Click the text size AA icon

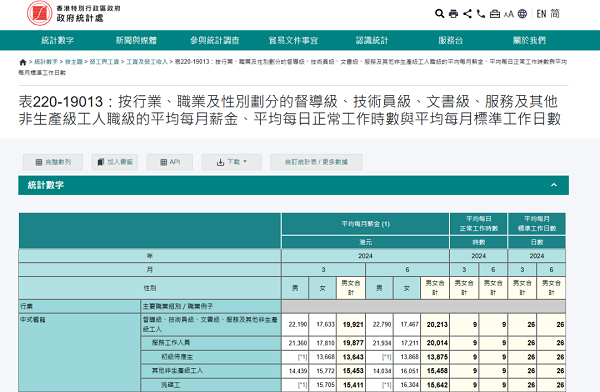(x=509, y=14)
